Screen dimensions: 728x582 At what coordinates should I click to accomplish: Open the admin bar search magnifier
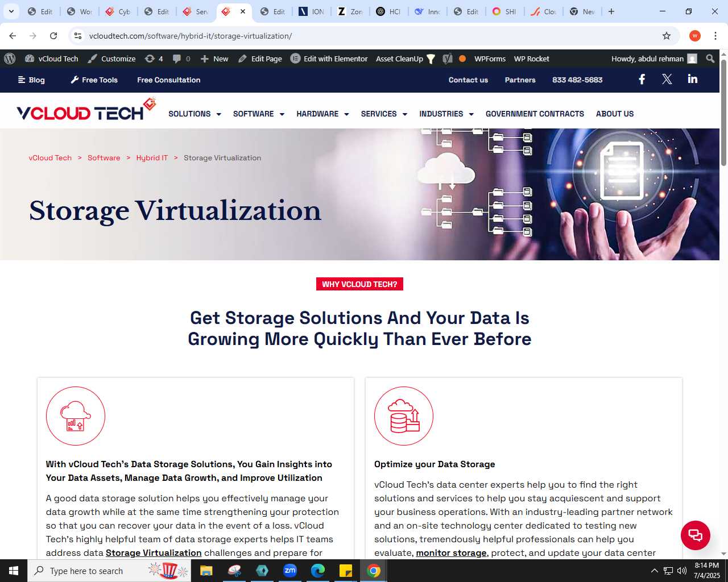[x=710, y=59]
